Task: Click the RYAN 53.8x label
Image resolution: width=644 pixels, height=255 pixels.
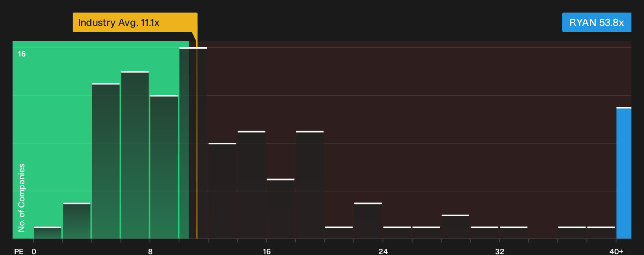Action: point(596,22)
